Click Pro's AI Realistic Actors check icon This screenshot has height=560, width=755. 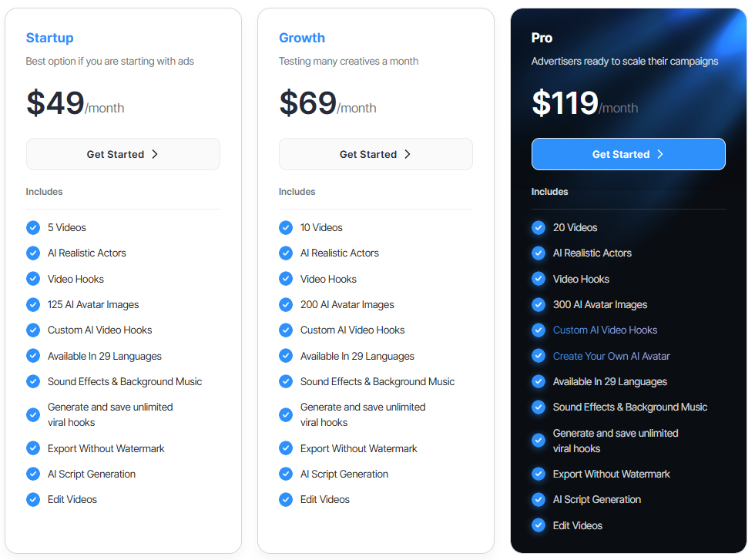(539, 253)
